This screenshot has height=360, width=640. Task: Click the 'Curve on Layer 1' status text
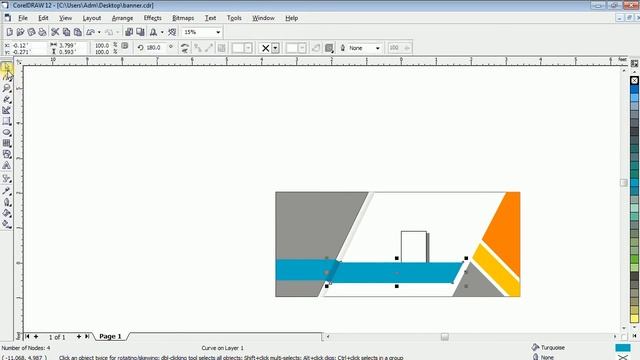tap(222, 348)
